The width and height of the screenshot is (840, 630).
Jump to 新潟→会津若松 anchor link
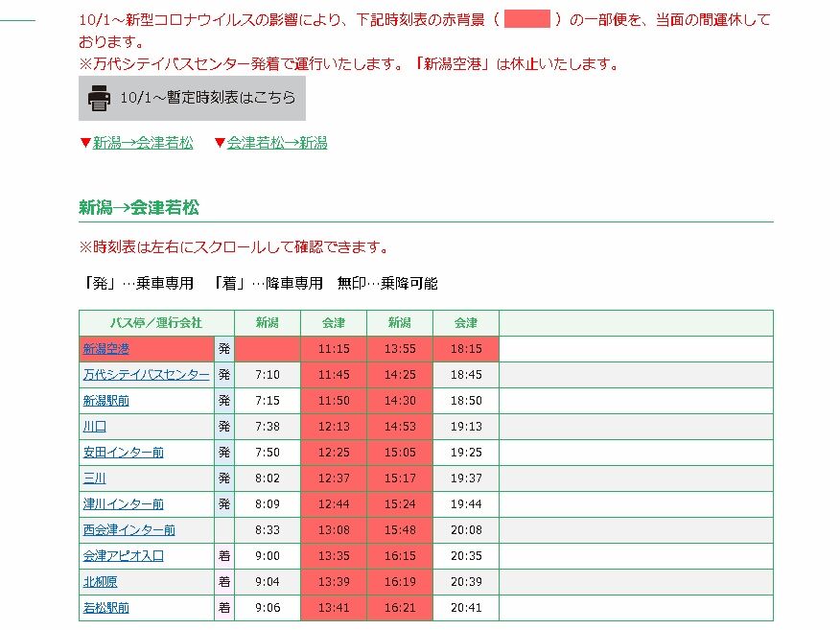(x=143, y=143)
